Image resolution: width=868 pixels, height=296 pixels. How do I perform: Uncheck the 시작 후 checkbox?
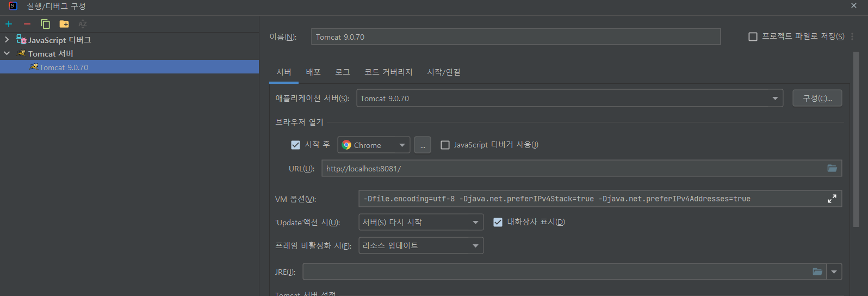[x=295, y=145]
